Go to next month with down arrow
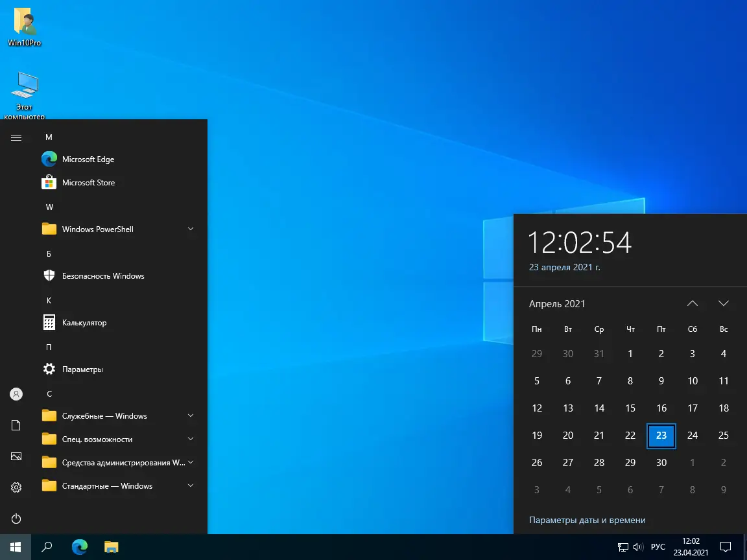747x560 pixels. point(723,303)
